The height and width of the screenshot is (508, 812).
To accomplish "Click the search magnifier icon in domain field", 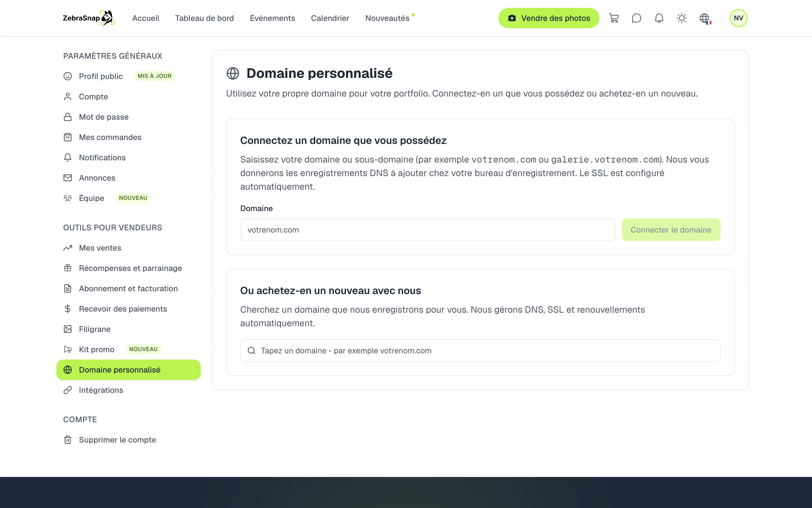I will click(252, 351).
